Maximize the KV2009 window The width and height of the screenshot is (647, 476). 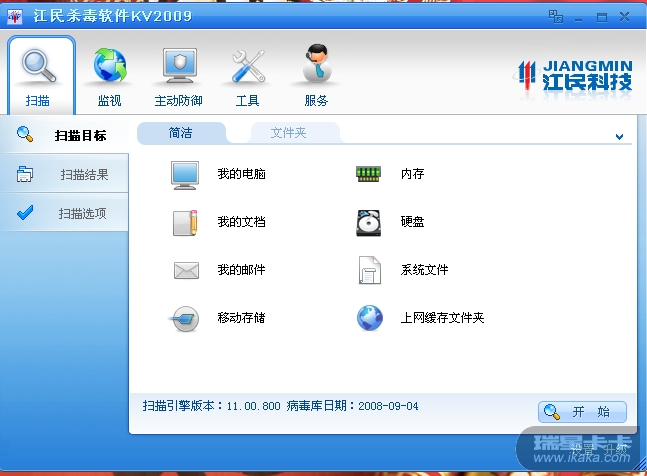[602, 17]
